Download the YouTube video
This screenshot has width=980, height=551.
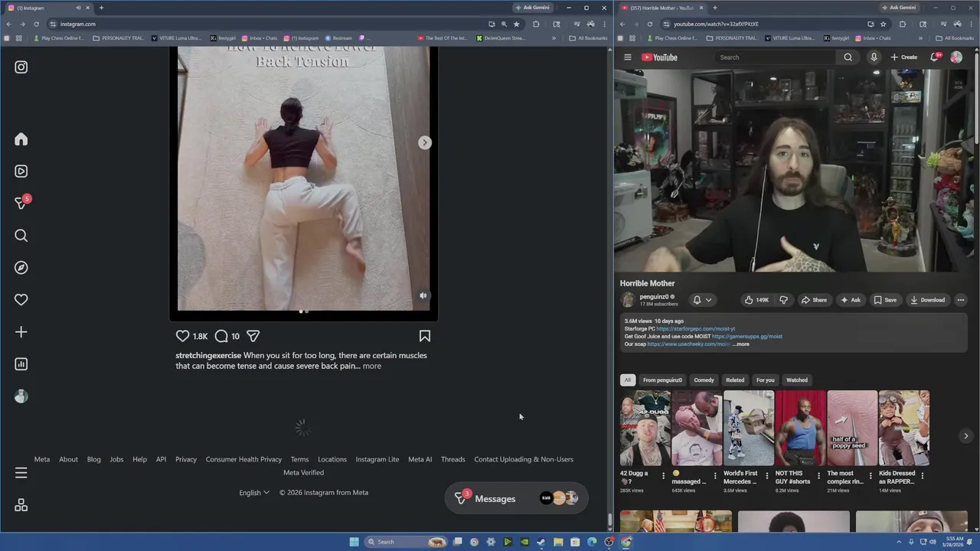pyautogui.click(x=928, y=300)
